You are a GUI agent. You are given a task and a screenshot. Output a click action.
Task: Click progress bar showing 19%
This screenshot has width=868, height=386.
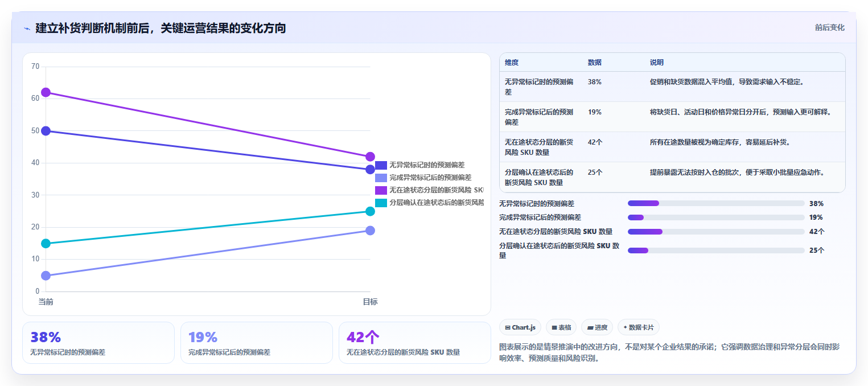pyautogui.click(x=716, y=217)
